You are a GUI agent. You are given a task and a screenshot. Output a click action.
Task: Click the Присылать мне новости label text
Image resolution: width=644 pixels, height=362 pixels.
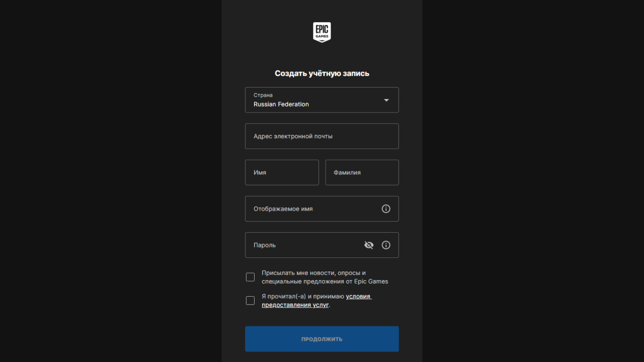(325, 277)
